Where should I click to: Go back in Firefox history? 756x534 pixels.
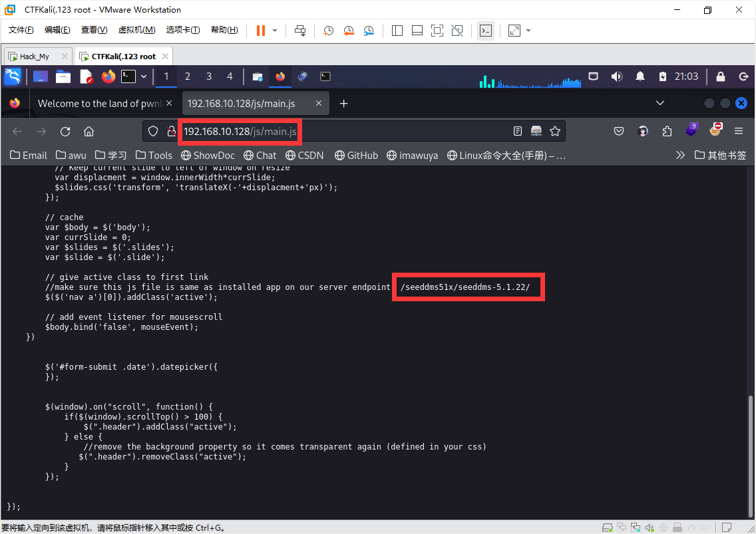pyautogui.click(x=17, y=132)
